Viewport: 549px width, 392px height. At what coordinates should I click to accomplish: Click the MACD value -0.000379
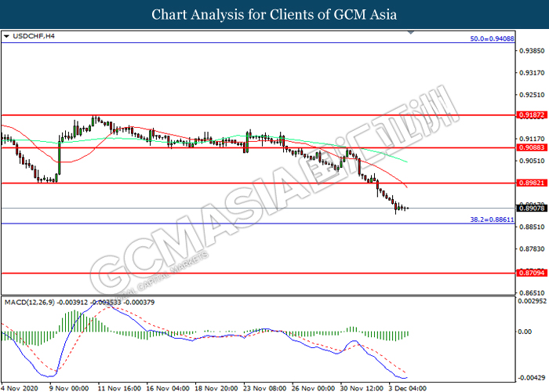tap(140, 302)
